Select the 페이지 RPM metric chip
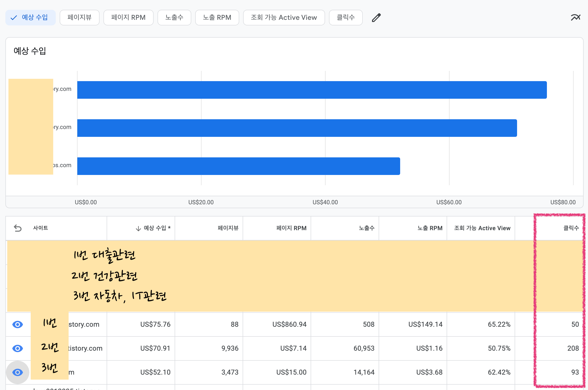The image size is (588, 390). (128, 17)
